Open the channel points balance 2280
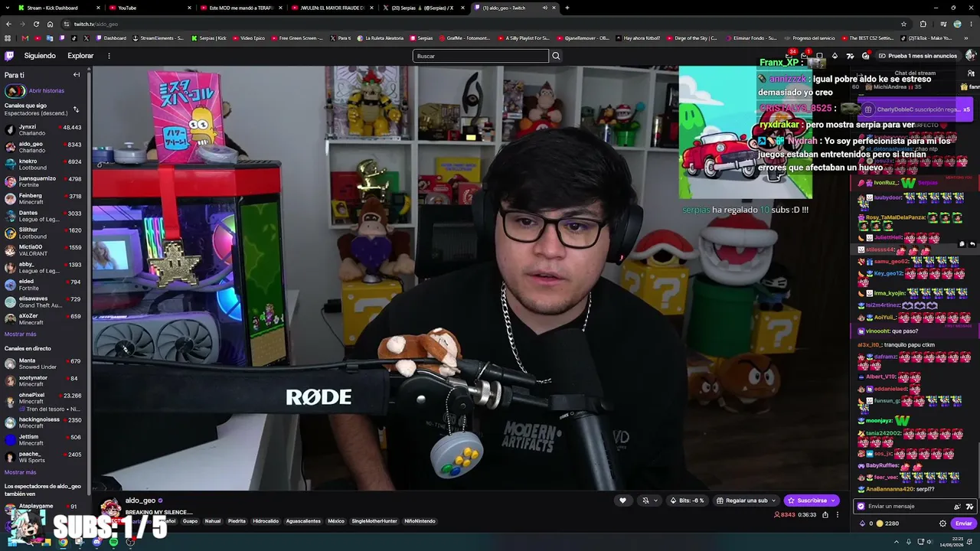 [x=887, y=523]
